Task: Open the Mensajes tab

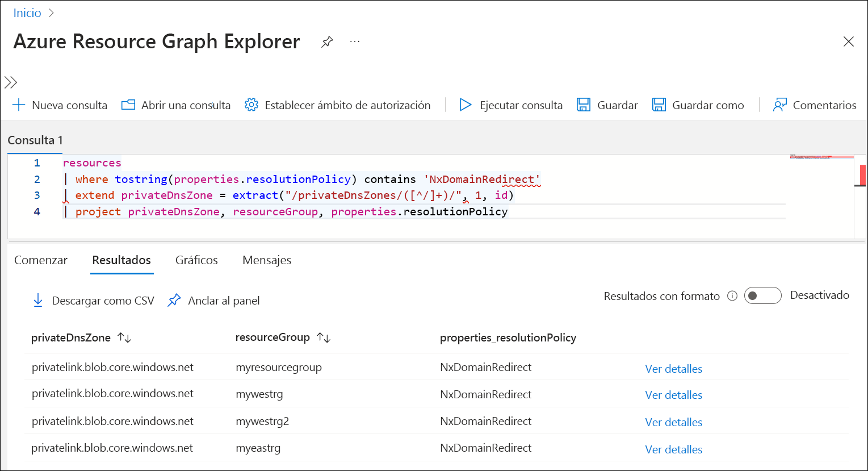Action: [x=267, y=260]
